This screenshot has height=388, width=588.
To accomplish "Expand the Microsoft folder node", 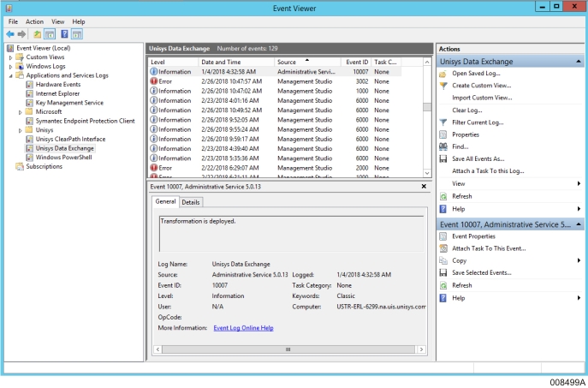I will [x=21, y=112].
